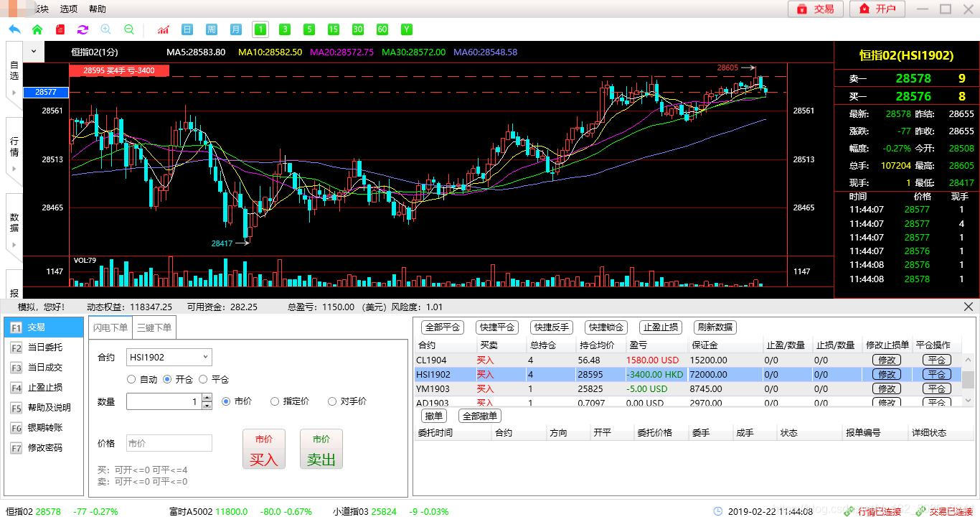Increase quantity with the up stepper

pyautogui.click(x=207, y=397)
